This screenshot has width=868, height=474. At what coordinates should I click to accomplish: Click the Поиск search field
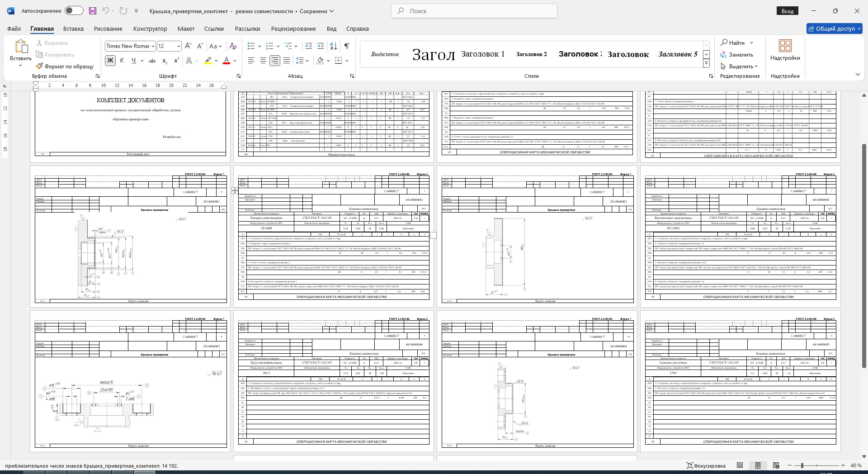click(x=474, y=11)
